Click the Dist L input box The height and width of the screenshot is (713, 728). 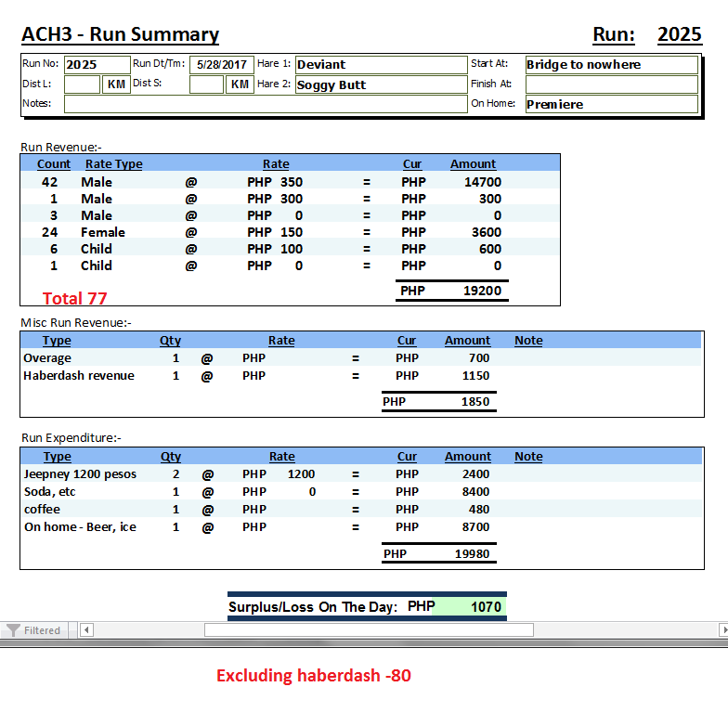click(82, 84)
